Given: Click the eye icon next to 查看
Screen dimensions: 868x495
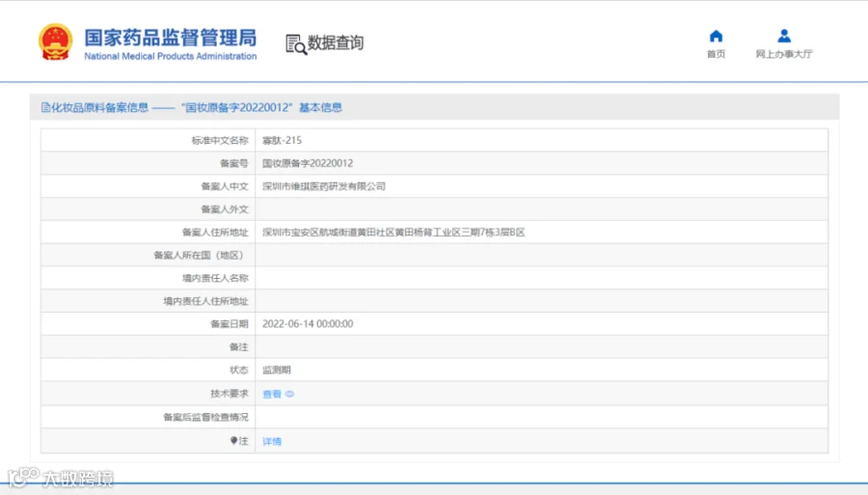Looking at the screenshot, I should pyautogui.click(x=289, y=394).
